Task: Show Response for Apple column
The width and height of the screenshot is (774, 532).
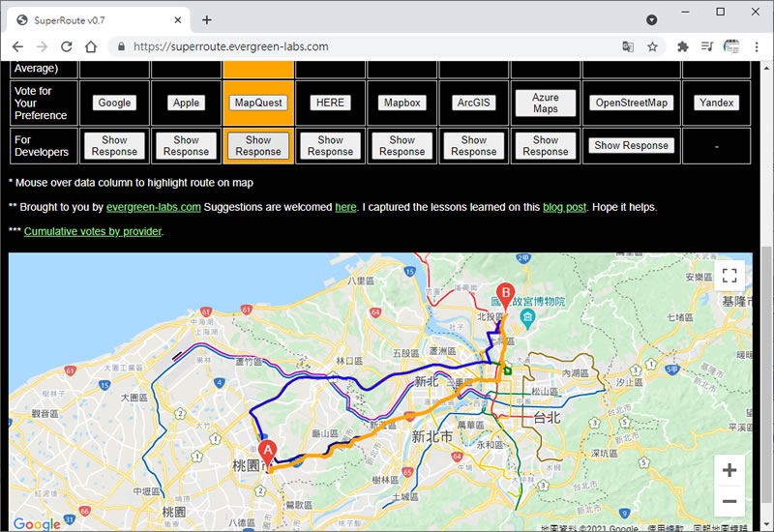Action: point(186,146)
